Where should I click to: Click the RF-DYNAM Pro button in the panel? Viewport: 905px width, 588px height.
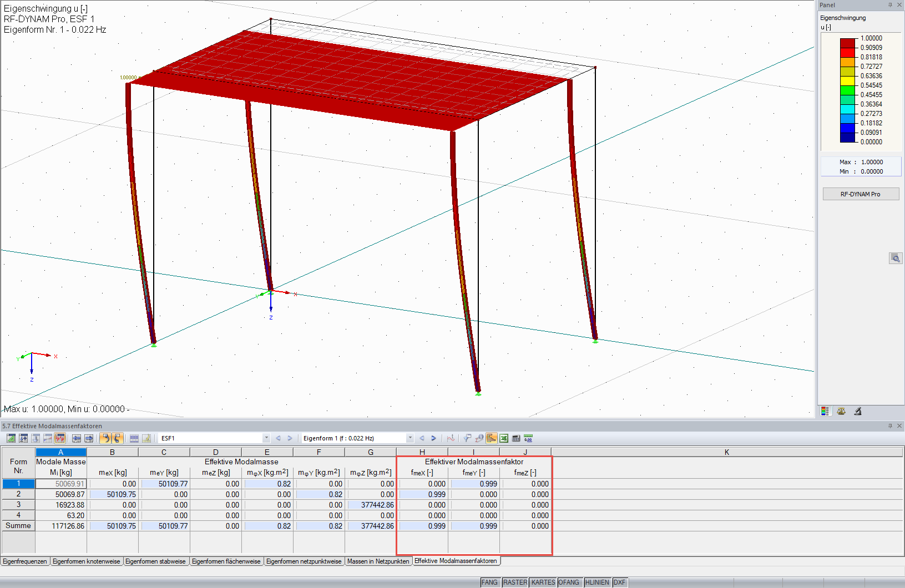(x=861, y=194)
